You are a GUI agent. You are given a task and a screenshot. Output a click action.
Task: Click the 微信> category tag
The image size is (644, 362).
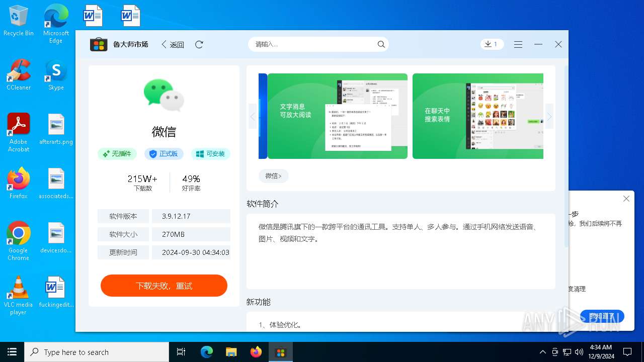coord(273,176)
